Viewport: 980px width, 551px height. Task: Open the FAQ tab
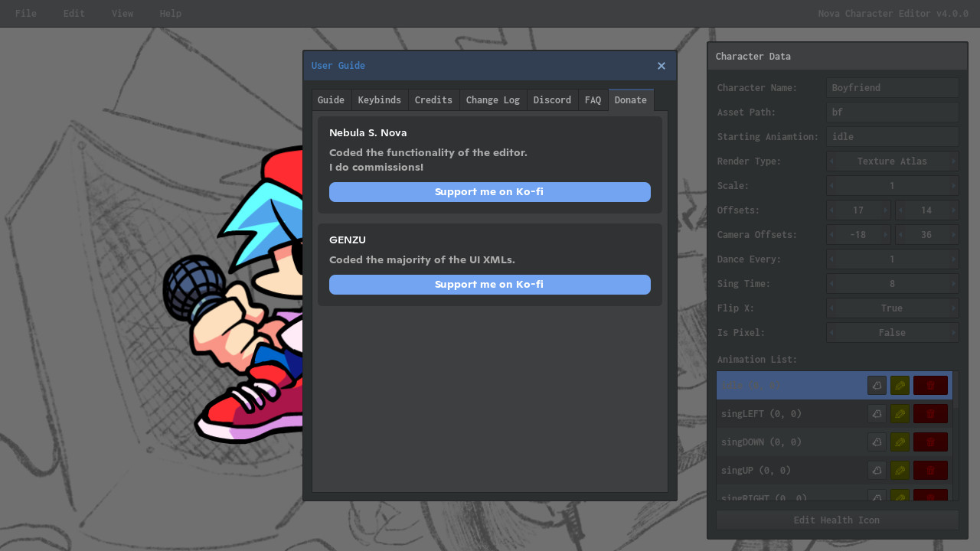[593, 100]
